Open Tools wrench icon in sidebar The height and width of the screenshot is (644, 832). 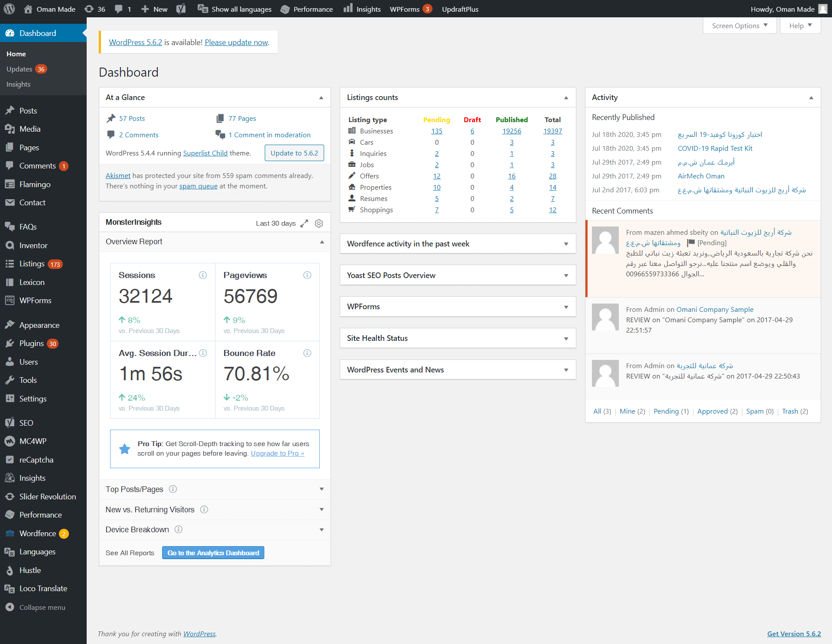[x=10, y=380]
